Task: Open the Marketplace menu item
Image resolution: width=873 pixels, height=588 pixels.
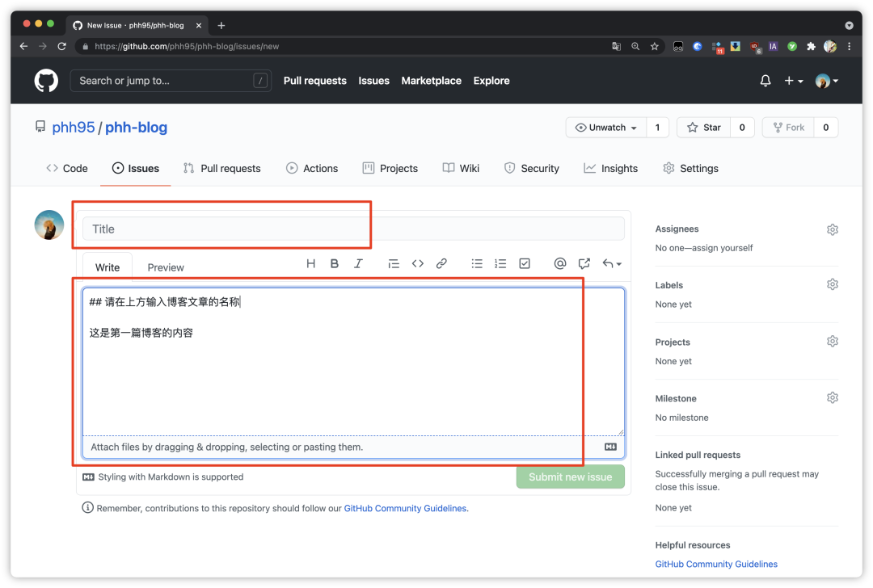Action: [431, 81]
